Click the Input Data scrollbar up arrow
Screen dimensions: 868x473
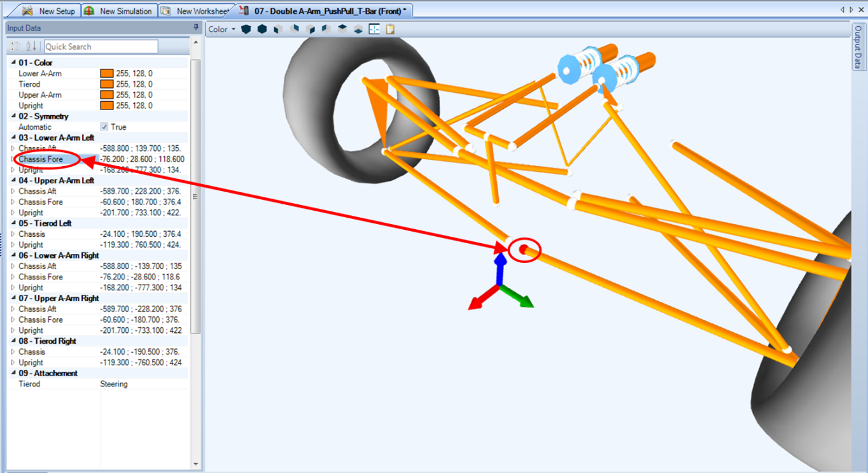195,42
